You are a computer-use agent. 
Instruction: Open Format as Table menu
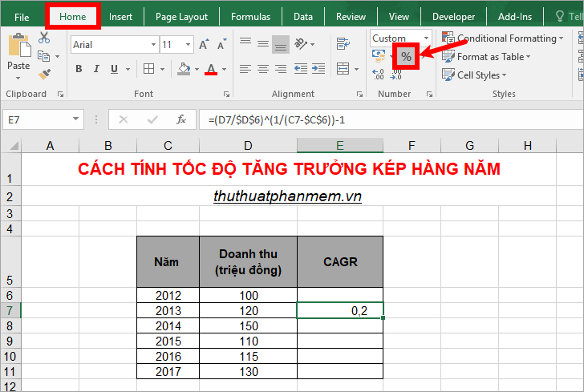point(486,57)
